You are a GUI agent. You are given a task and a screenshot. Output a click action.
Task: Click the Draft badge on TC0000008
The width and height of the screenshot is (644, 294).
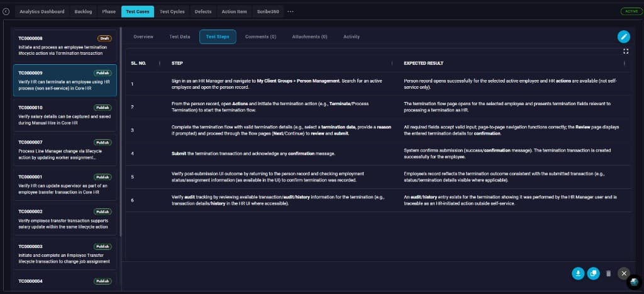pyautogui.click(x=104, y=38)
